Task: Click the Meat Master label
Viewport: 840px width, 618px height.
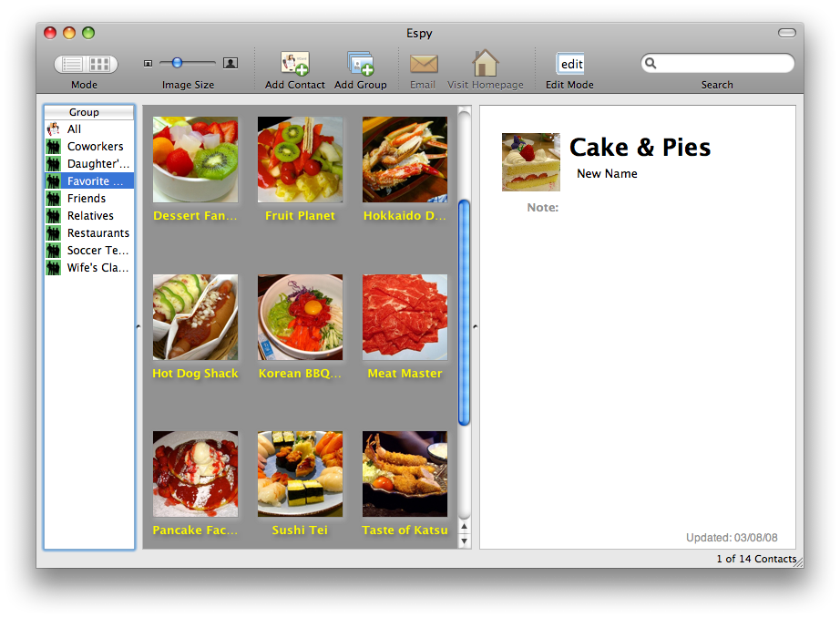Action: click(405, 374)
